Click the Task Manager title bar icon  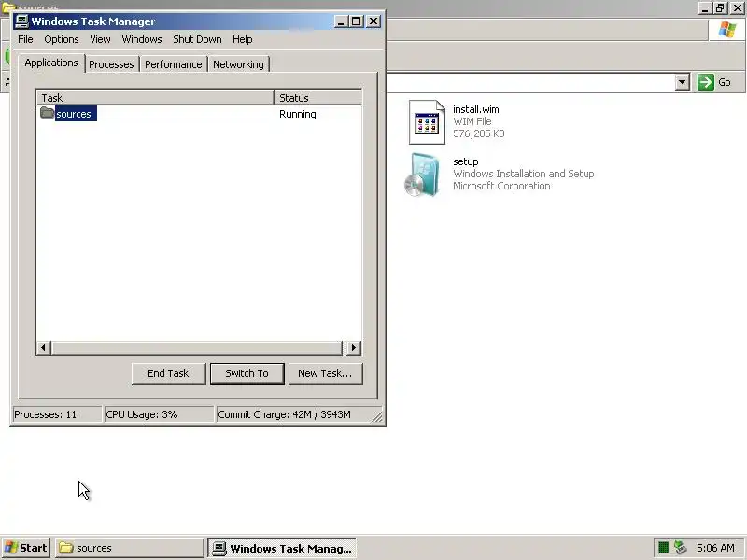[x=21, y=21]
